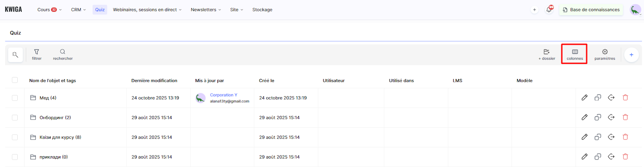Add a new folder with + dossier
This screenshot has height=167, width=644.
(547, 55)
